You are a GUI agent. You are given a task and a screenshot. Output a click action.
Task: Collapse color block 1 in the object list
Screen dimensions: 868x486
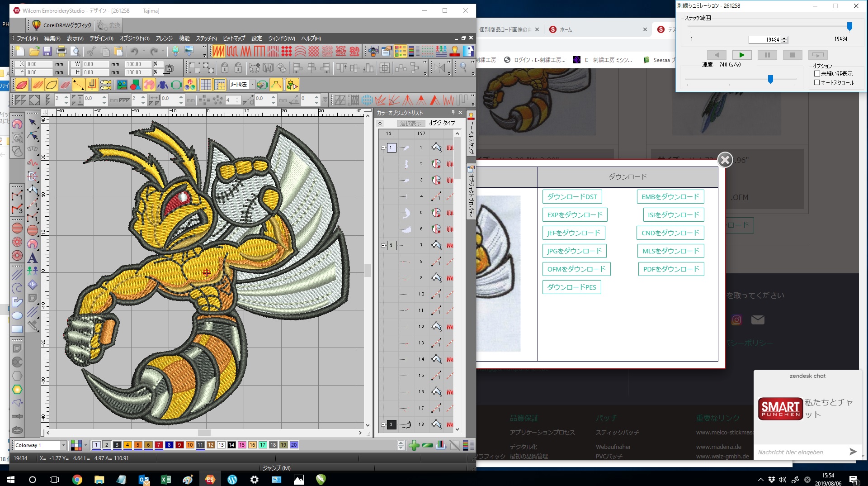[383, 148]
